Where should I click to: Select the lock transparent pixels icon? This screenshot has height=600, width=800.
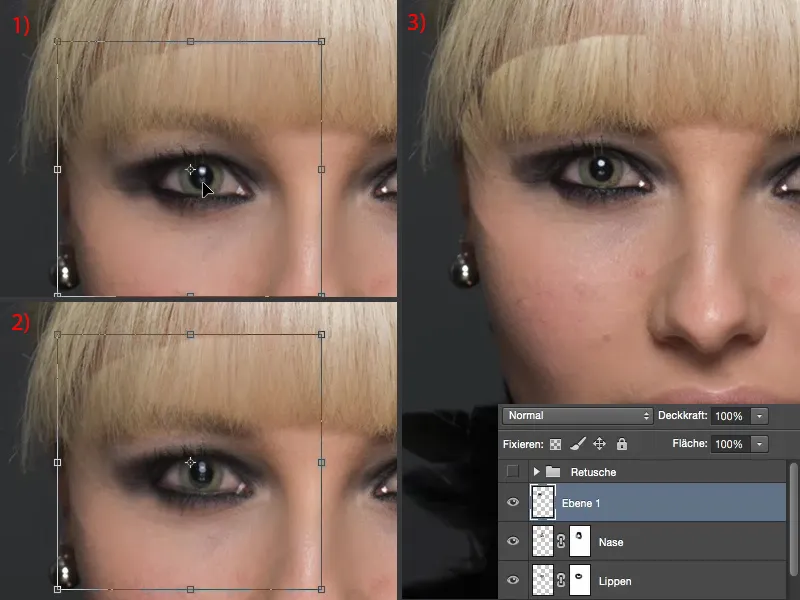click(555, 444)
